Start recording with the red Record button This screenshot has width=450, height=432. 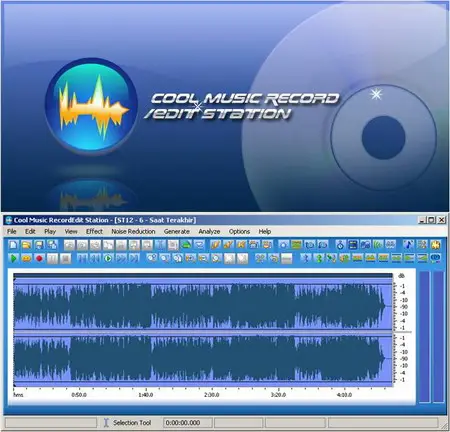point(39,258)
